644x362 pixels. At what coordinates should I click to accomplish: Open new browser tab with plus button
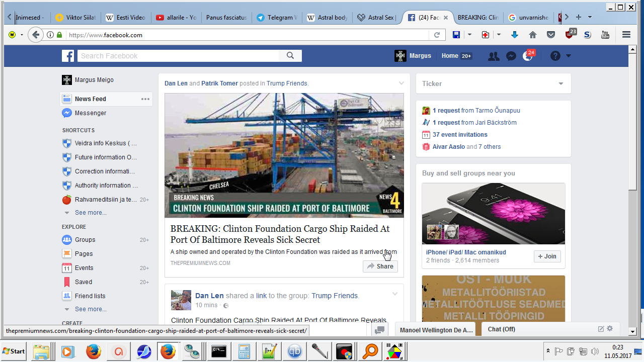point(579,17)
